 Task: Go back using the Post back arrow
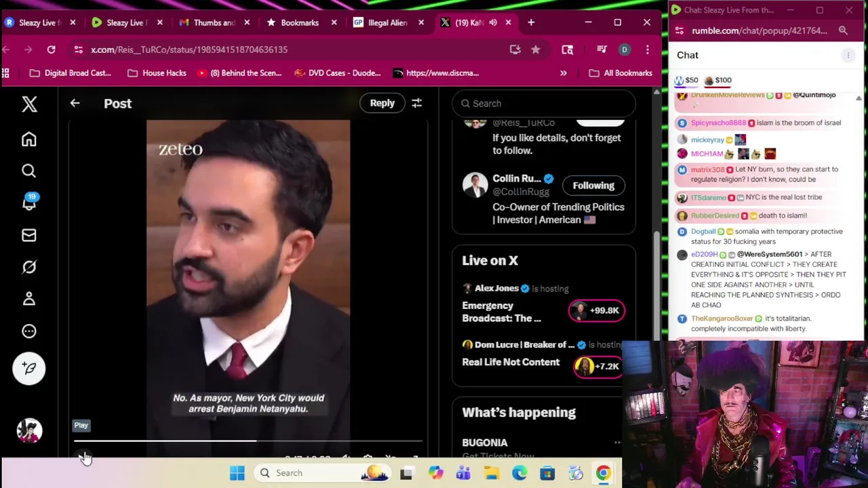click(75, 103)
